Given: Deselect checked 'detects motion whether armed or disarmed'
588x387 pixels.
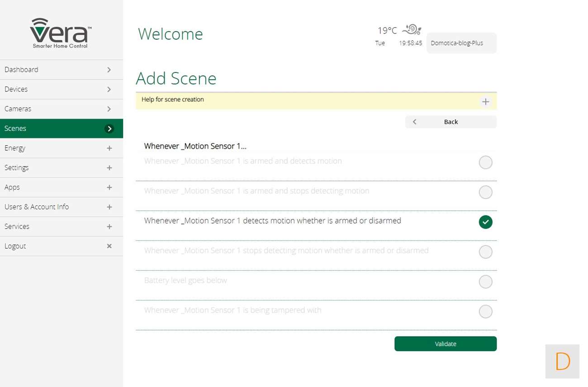Looking at the screenshot, I should tap(485, 222).
